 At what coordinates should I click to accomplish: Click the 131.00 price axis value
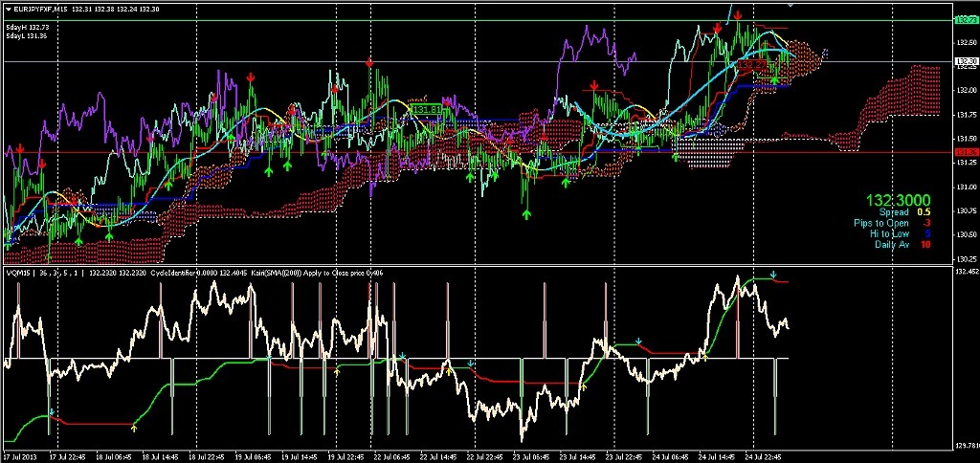tap(967, 187)
